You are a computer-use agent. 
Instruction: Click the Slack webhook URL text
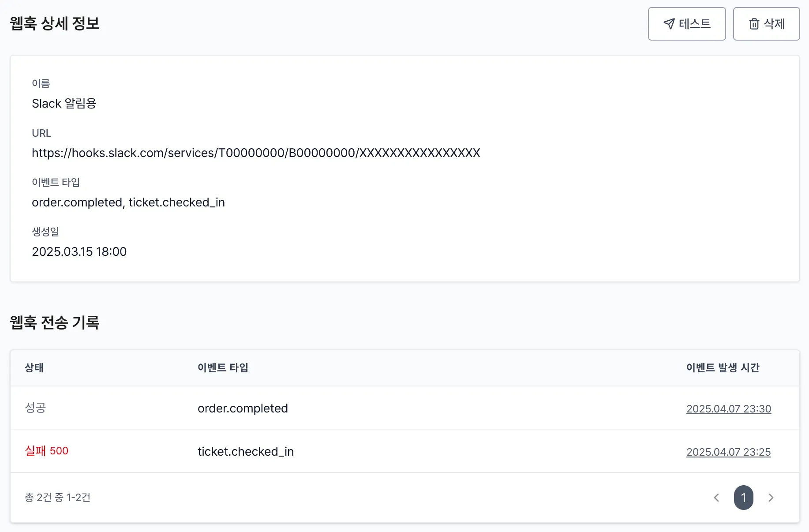(256, 153)
